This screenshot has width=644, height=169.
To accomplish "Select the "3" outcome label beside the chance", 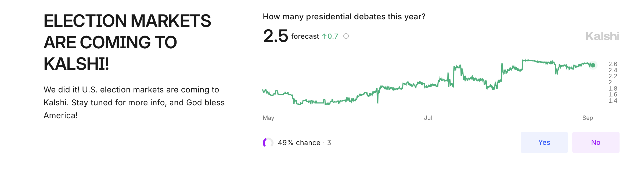I will [329, 143].
